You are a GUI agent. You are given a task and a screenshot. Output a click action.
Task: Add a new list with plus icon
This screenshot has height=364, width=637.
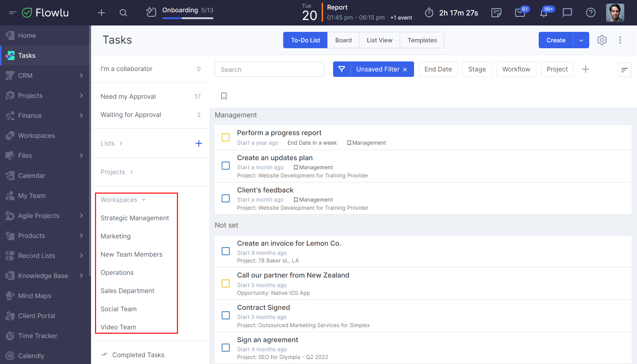(199, 143)
